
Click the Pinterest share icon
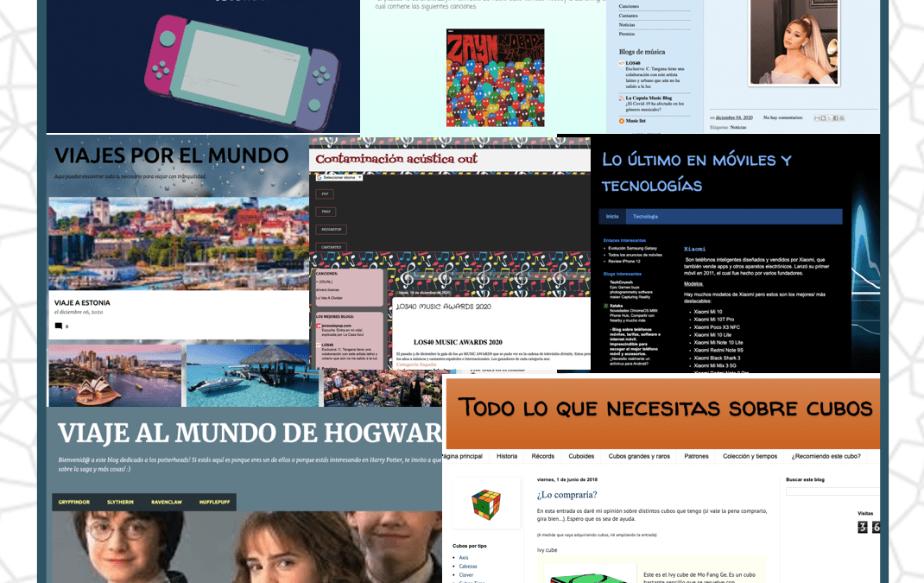(841, 118)
